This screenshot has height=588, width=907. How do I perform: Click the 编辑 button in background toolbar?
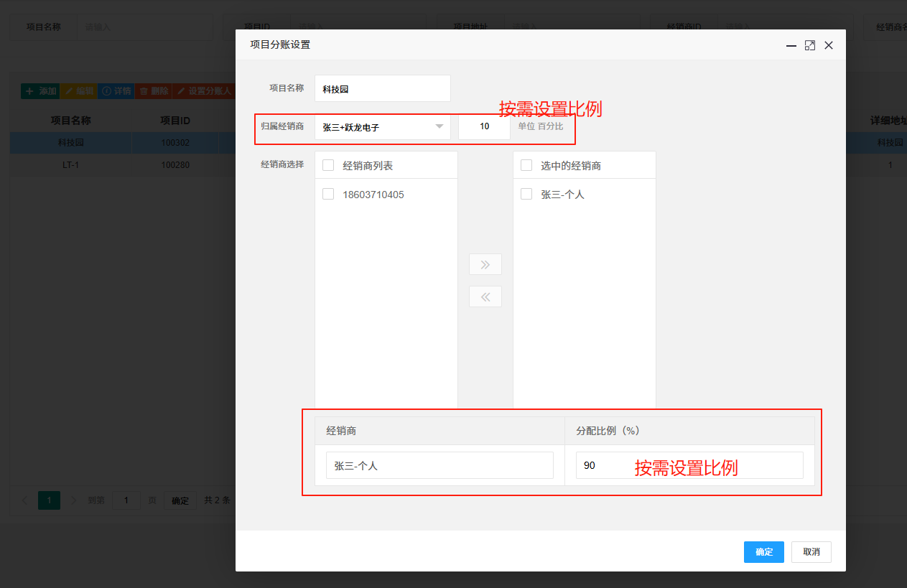click(x=79, y=91)
